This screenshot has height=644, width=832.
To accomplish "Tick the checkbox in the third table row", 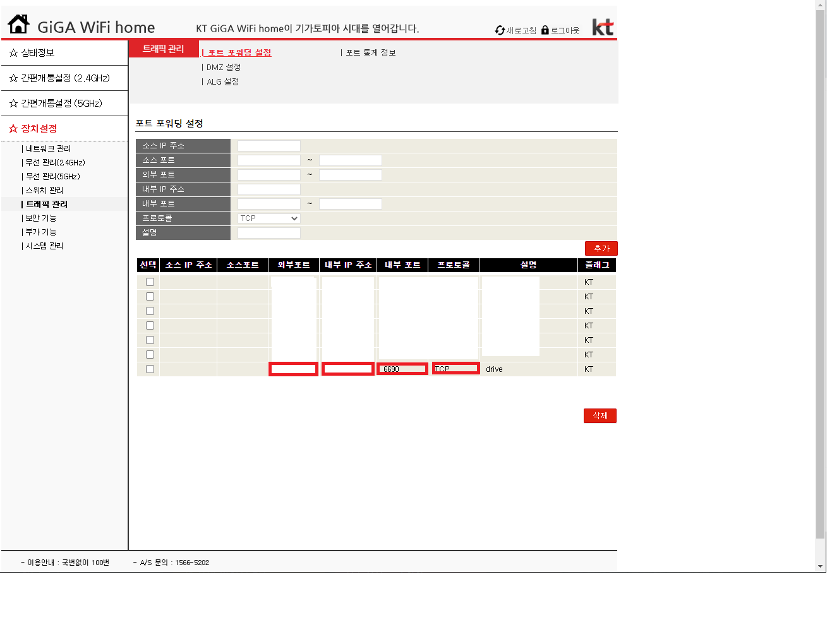I will (150, 311).
